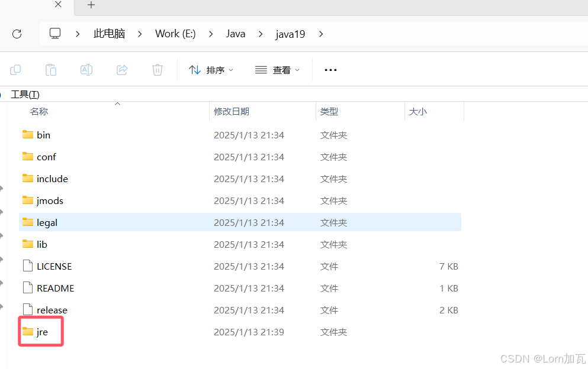Select the LICENSE file
Viewport: 588px width, 369px height.
(x=54, y=266)
